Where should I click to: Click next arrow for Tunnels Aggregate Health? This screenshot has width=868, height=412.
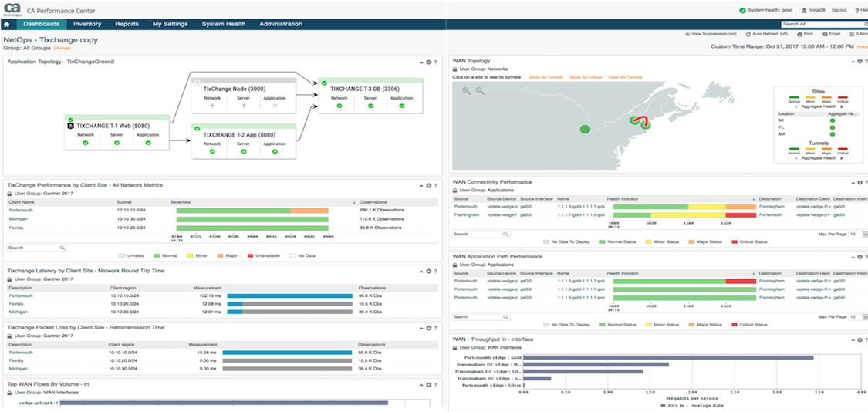click(x=842, y=158)
